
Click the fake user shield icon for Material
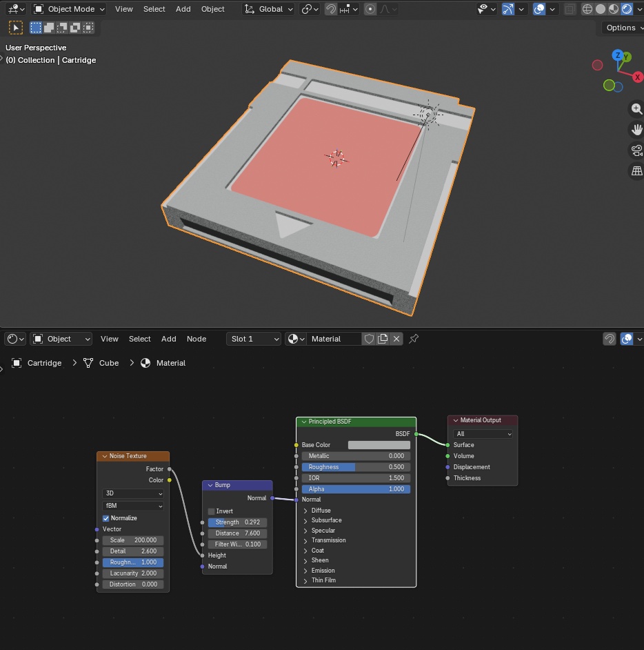tap(369, 339)
